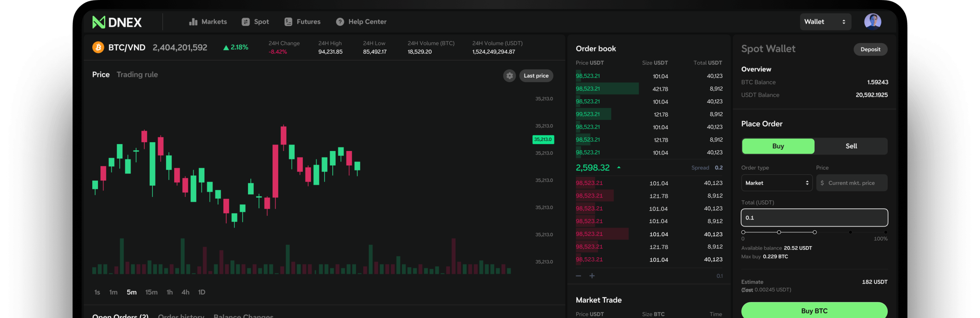The width and height of the screenshot is (980, 318).
Task: Click the Spot swap icon
Action: pos(246,22)
